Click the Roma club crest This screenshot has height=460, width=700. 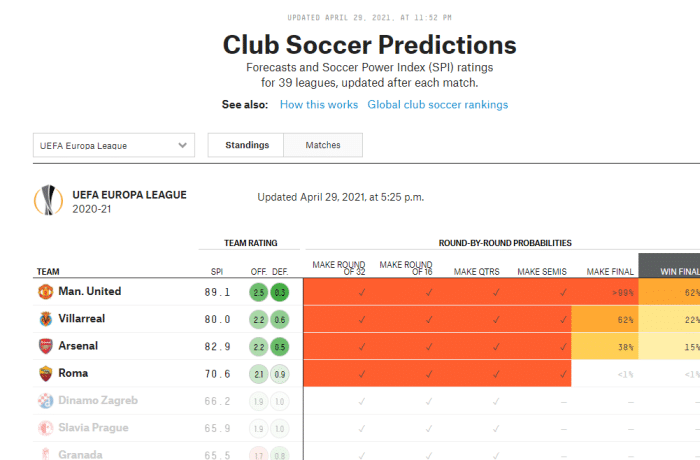click(46, 373)
